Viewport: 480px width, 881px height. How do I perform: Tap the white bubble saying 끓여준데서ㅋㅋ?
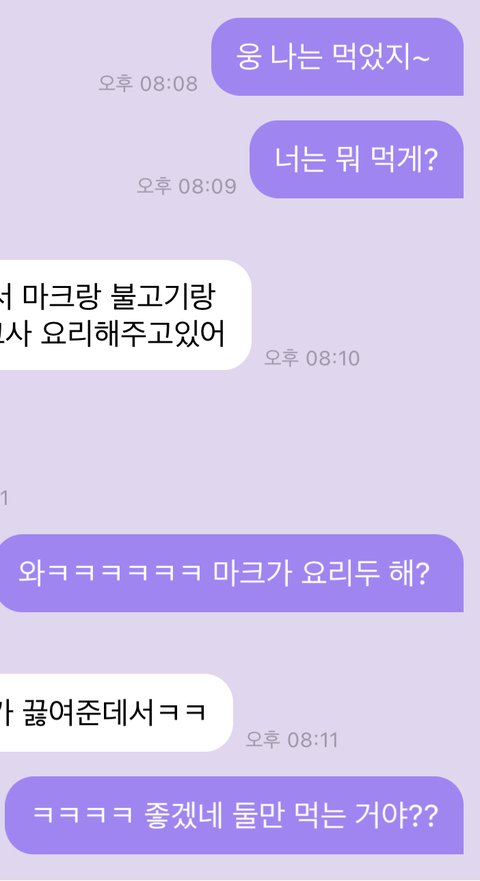coord(116,712)
